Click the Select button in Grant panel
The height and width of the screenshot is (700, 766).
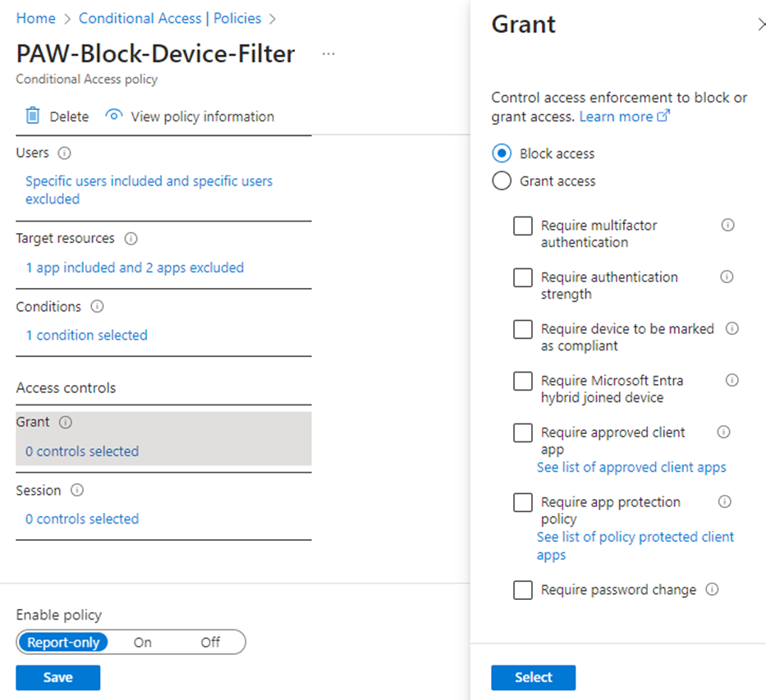click(x=534, y=678)
